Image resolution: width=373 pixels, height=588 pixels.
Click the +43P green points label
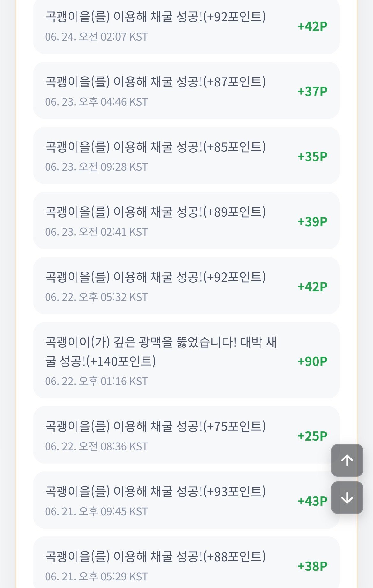pos(312,501)
